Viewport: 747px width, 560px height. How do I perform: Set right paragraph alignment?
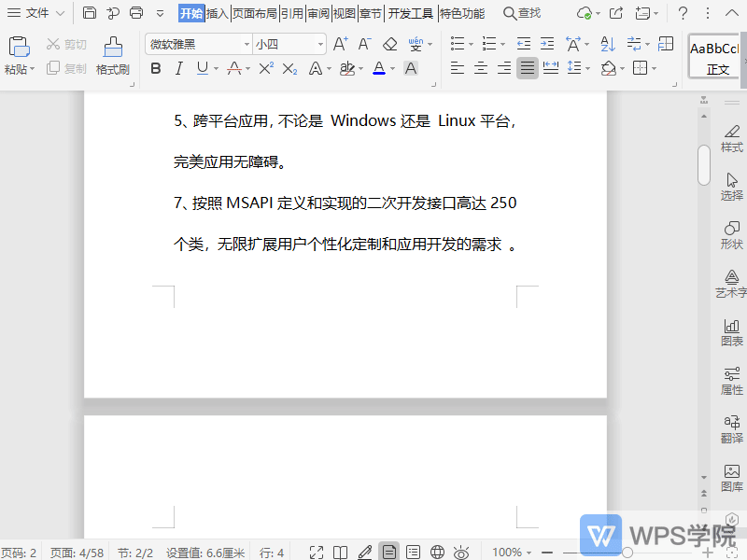click(504, 68)
